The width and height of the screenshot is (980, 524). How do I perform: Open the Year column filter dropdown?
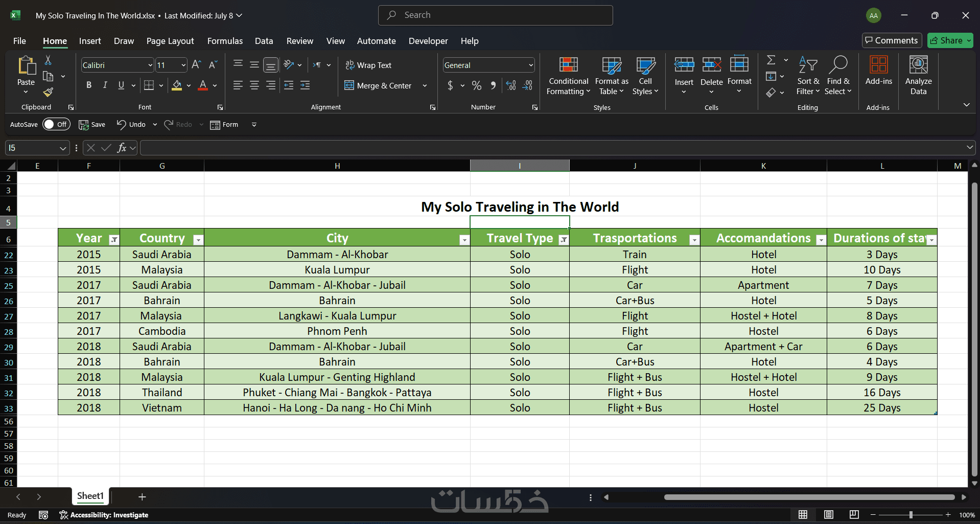click(x=114, y=240)
